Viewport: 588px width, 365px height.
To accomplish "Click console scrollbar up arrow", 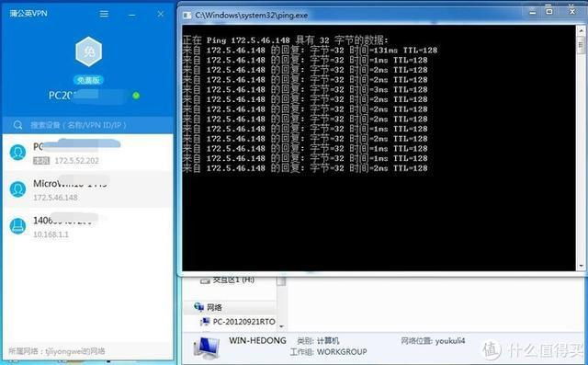I will click(582, 30).
